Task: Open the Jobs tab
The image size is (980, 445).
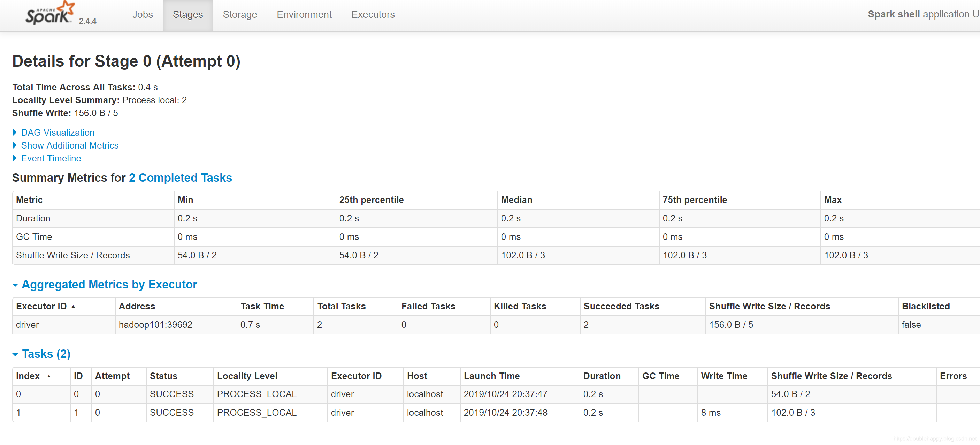Action: point(142,14)
